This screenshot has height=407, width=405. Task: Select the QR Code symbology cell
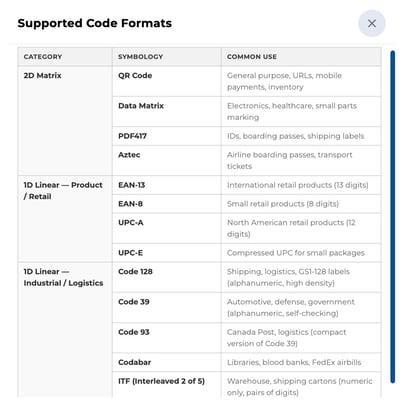click(167, 81)
